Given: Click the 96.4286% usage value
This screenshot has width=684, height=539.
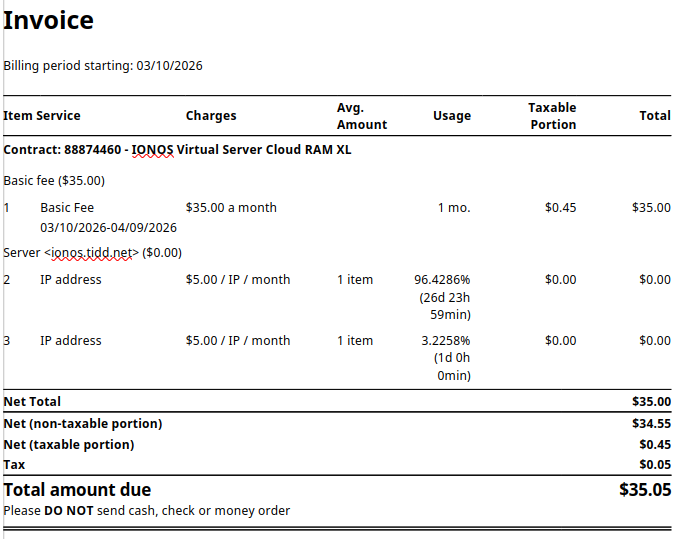Looking at the screenshot, I should (442, 280).
